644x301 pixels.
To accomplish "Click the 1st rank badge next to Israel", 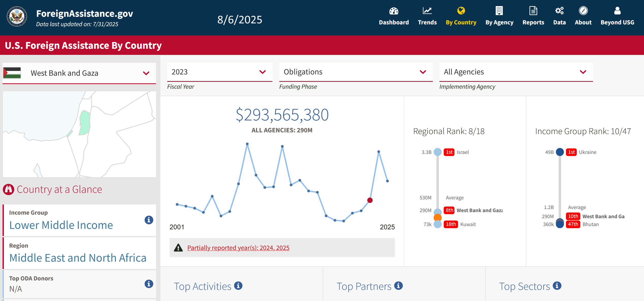I will [449, 152].
